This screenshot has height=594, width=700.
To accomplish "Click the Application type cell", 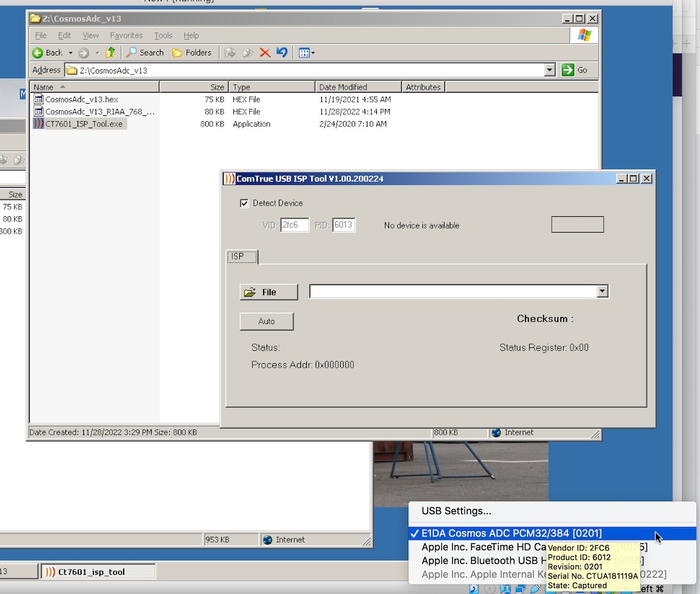I will [251, 124].
